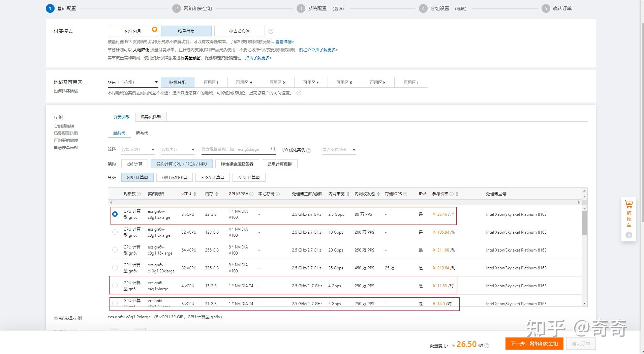This screenshot has height=354, width=644.
Task: Click help icon beside 本地存储 header
Action: coord(277,194)
